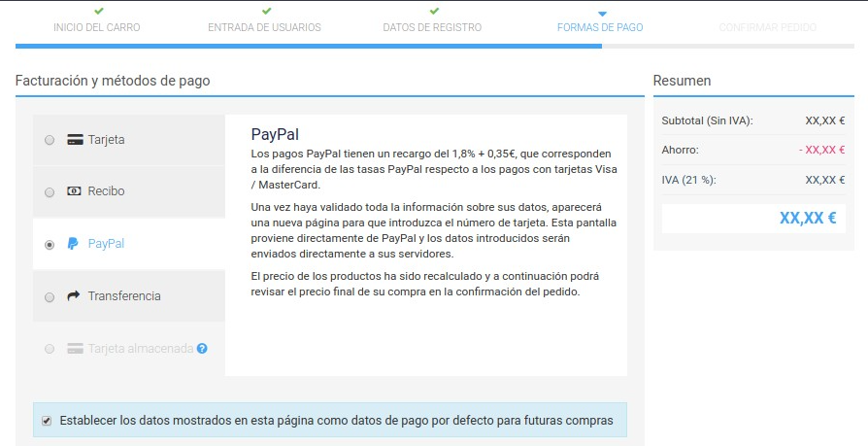Click the IVA (21 %) label
Screen dimensions: 868x446
[x=688, y=180]
